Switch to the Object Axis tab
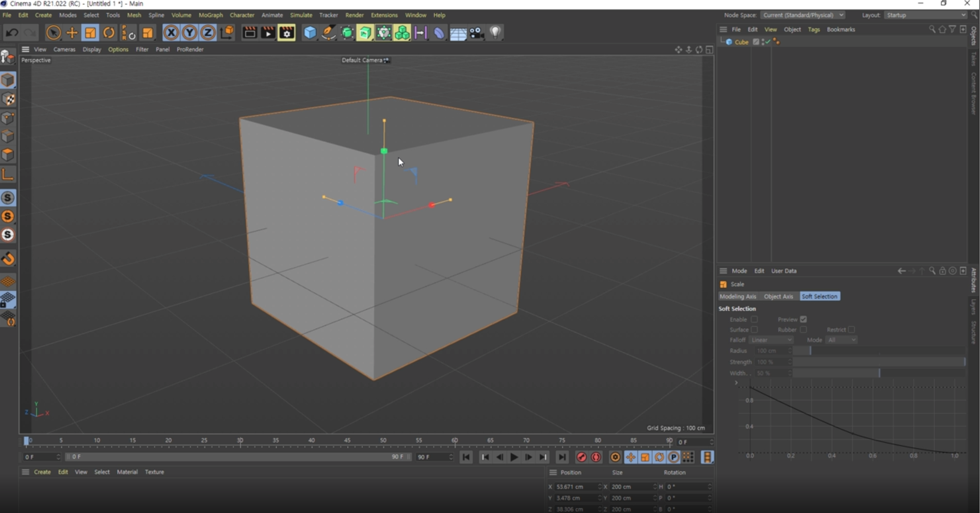The height and width of the screenshot is (513, 980). [x=778, y=296]
